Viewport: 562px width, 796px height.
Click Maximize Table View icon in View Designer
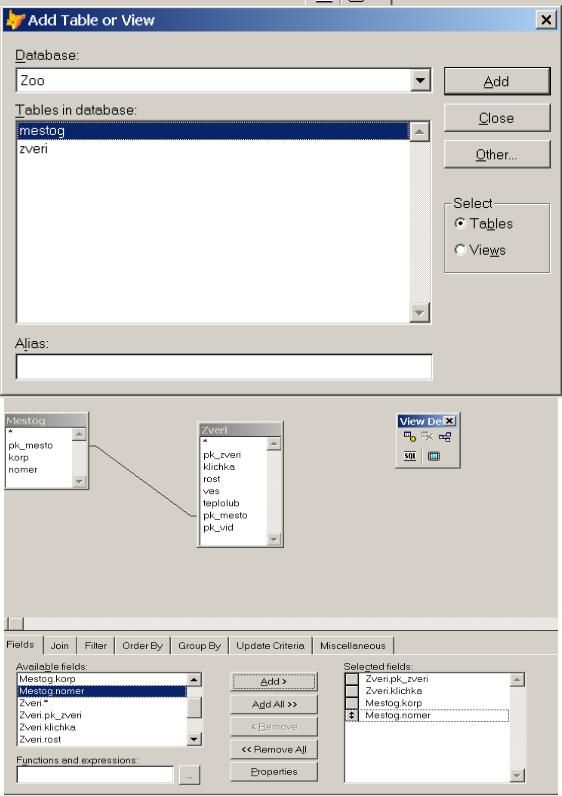tap(434, 456)
